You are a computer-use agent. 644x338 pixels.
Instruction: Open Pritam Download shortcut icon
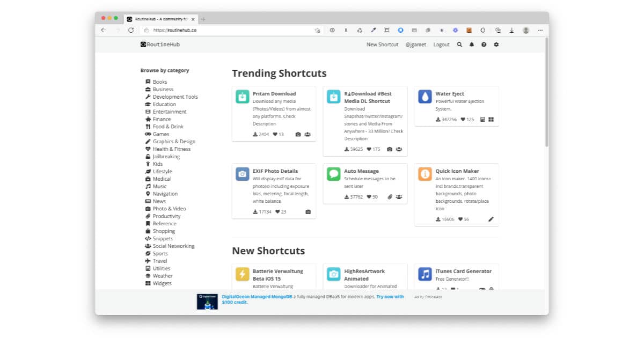point(243,97)
